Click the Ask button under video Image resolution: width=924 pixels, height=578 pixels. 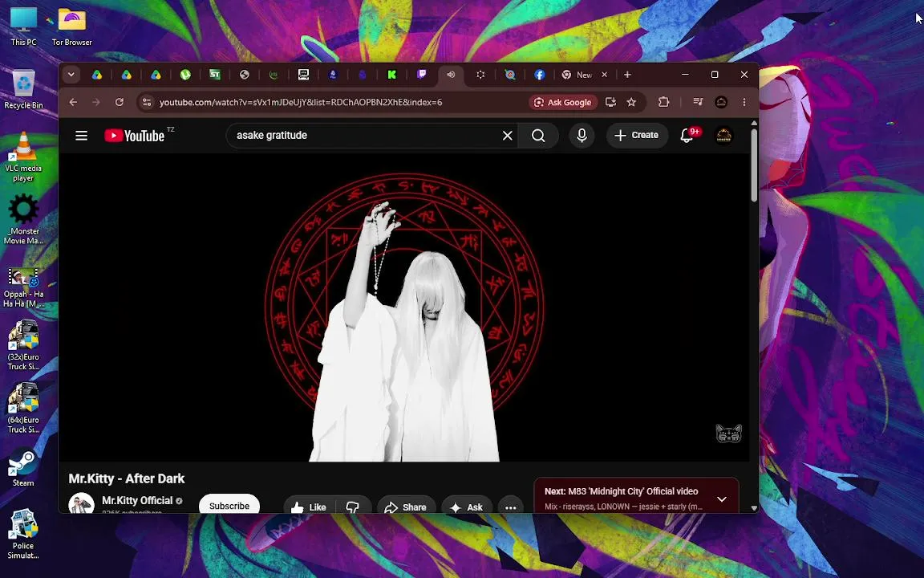[467, 507]
